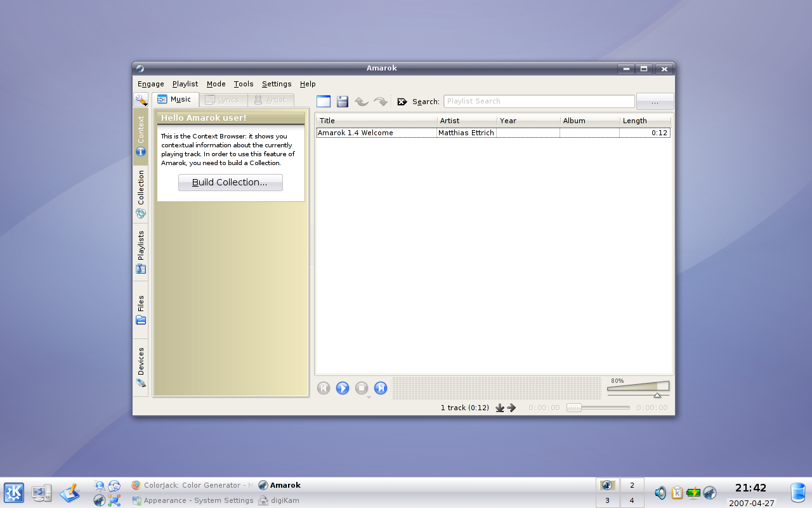Click the Amarok taskbar entry
The image size is (812, 508).
tap(280, 485)
